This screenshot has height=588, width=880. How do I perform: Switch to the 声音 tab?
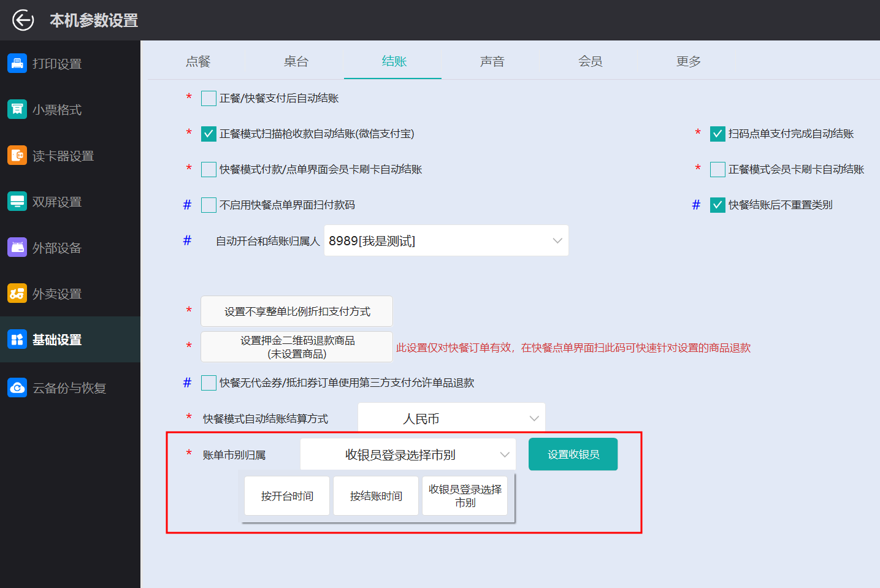point(491,61)
